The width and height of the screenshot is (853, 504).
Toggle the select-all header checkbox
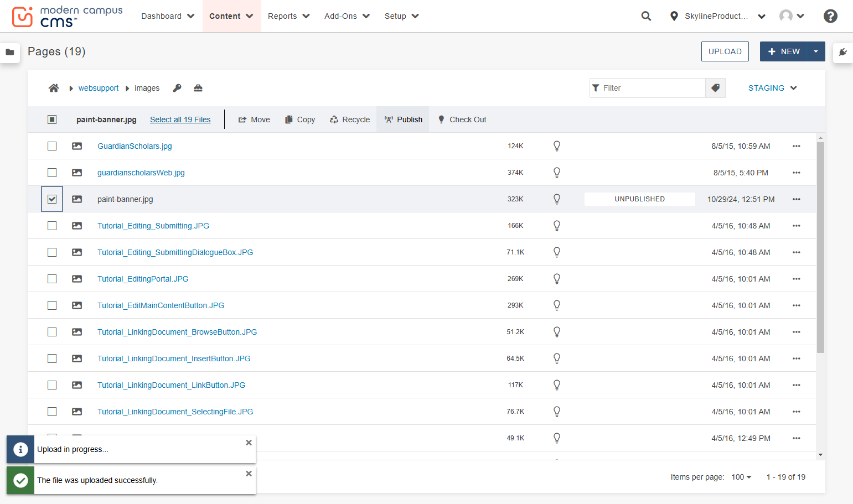[x=52, y=119]
